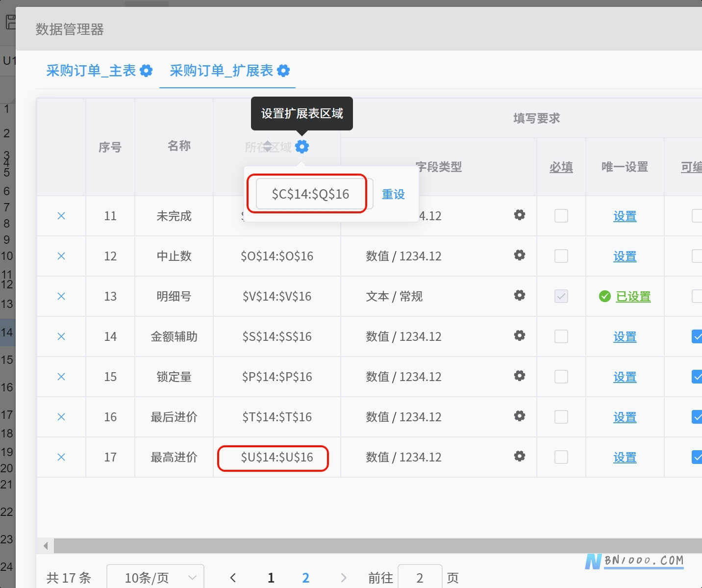This screenshot has height=588, width=702.
Task: Toggle 必填 checkbox for 中止数 row
Action: (x=561, y=256)
